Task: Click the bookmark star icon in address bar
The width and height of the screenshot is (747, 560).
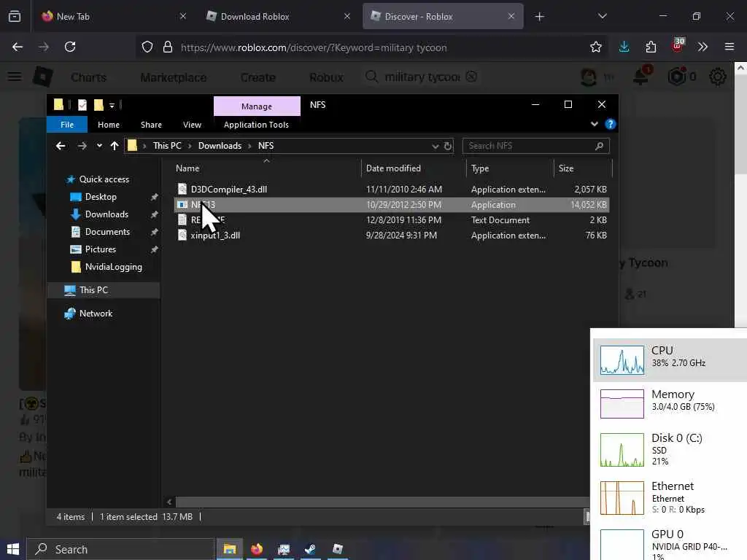Action: click(595, 47)
